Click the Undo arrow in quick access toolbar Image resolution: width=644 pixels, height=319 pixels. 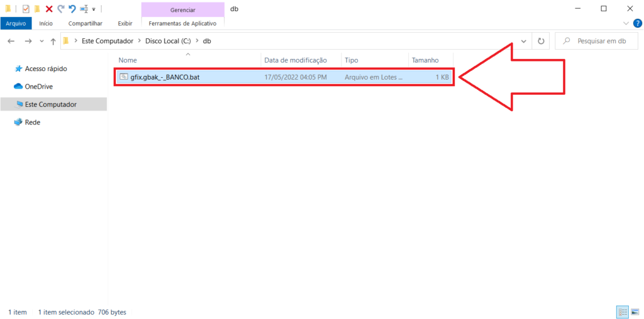[x=72, y=9]
